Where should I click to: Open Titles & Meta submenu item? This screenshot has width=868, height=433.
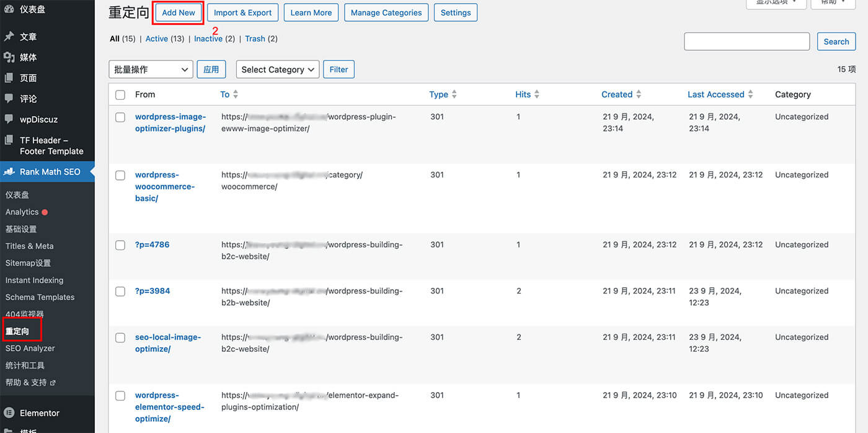pyautogui.click(x=30, y=246)
